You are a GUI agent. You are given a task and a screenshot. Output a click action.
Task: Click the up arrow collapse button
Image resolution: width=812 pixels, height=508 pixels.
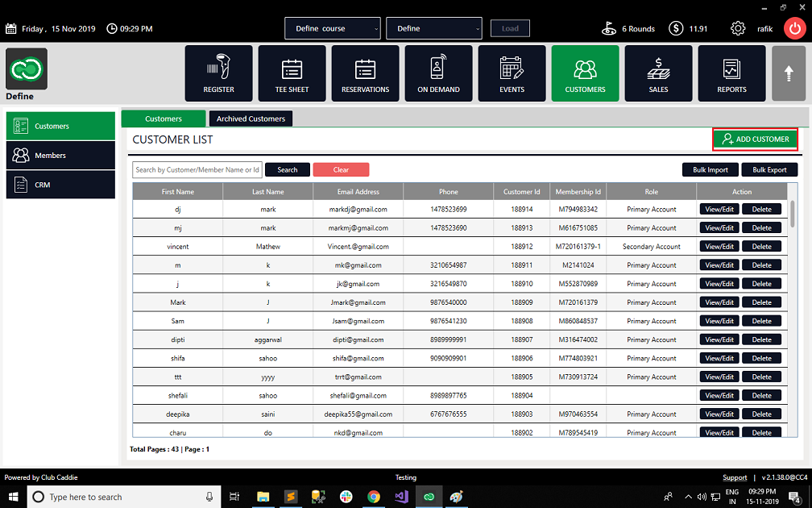(x=789, y=73)
